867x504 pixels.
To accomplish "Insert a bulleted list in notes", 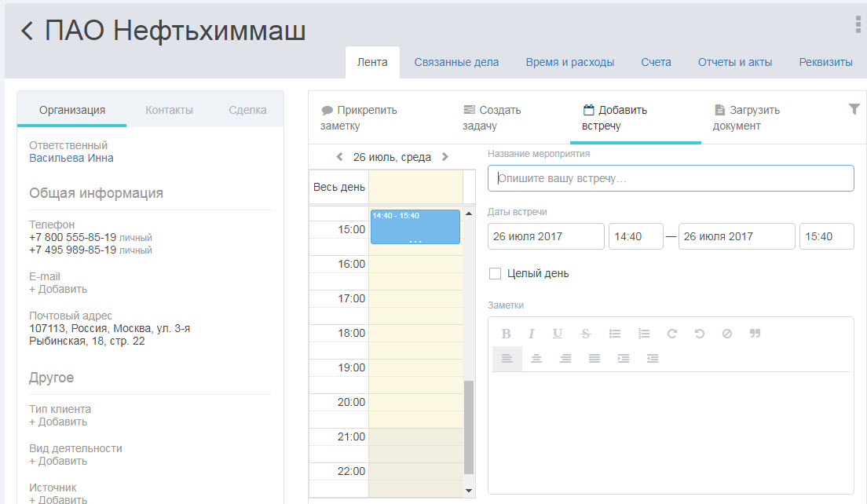I will click(615, 334).
